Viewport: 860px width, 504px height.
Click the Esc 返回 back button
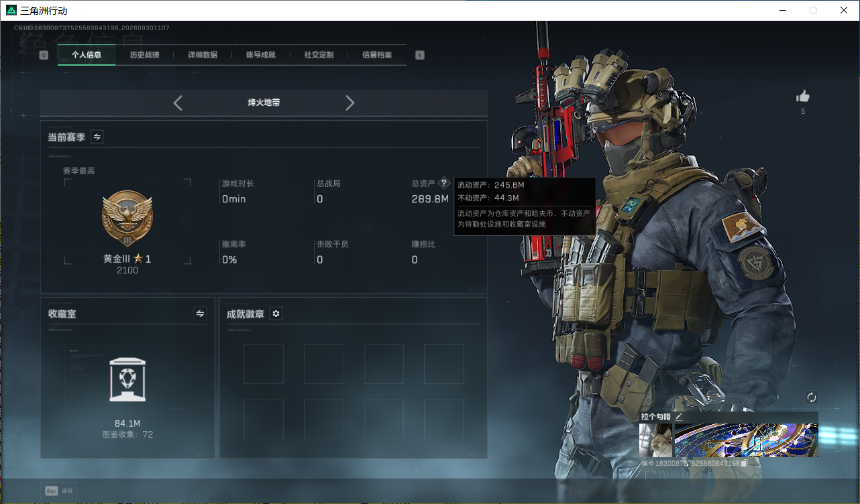59,491
